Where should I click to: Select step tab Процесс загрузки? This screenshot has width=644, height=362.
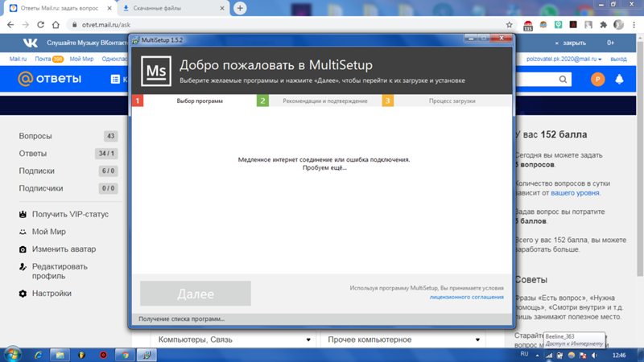pos(452,101)
